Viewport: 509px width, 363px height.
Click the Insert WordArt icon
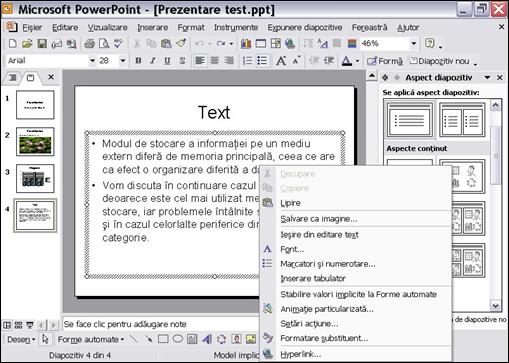pos(207,339)
